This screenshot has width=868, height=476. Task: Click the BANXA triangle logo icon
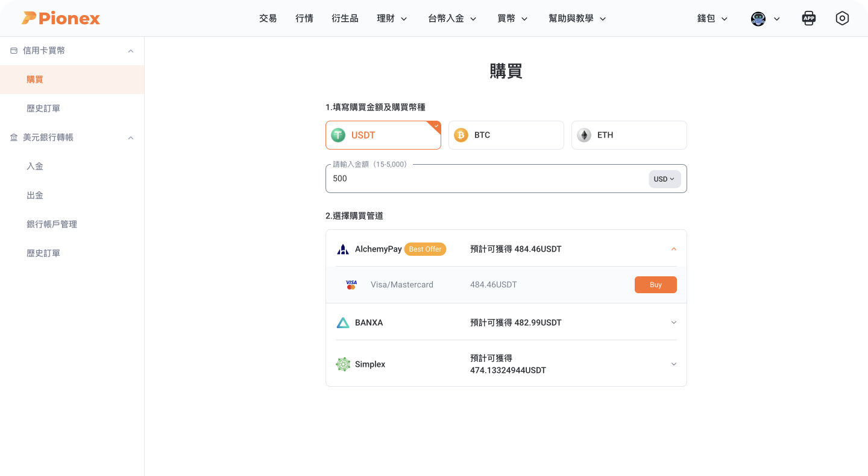(x=343, y=323)
